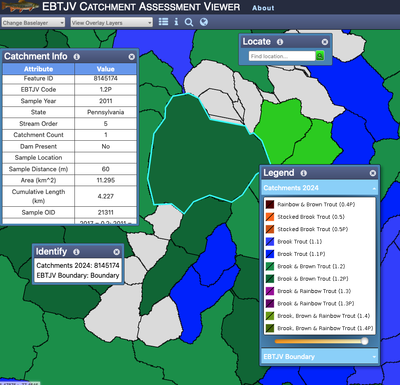Expand the EBTJV Boundary legend section
The width and height of the screenshot is (400, 385).
click(x=320, y=357)
